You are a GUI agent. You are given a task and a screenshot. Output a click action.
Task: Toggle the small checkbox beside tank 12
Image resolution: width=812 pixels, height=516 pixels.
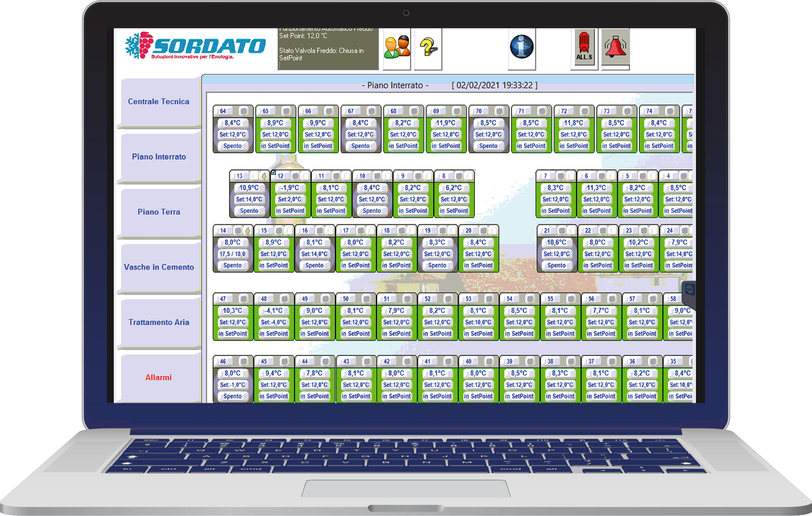click(x=274, y=172)
